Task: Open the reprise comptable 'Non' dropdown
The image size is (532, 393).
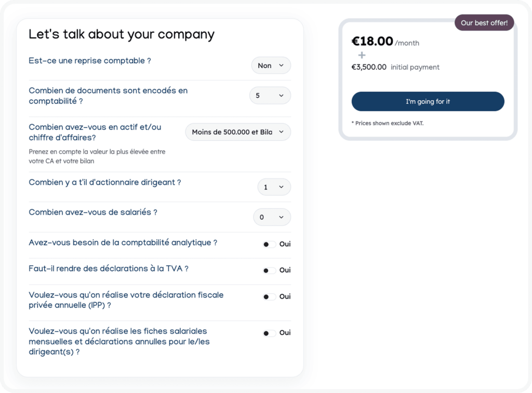Action: 271,65
